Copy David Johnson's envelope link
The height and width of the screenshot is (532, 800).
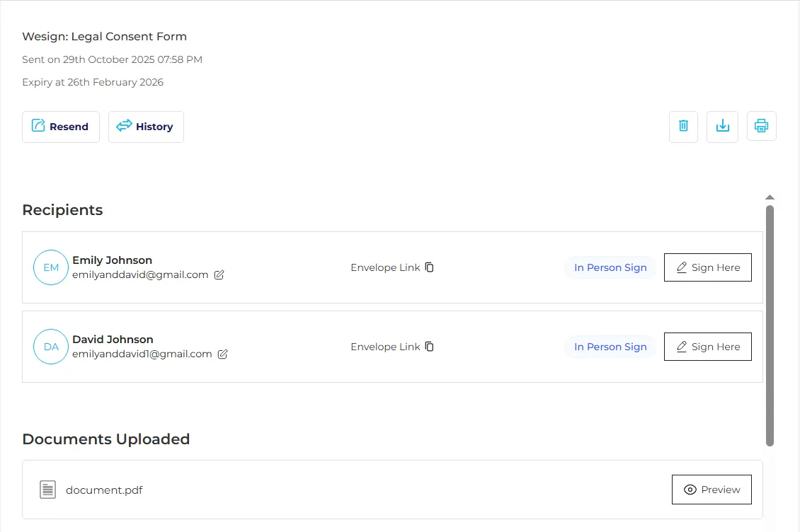430,347
